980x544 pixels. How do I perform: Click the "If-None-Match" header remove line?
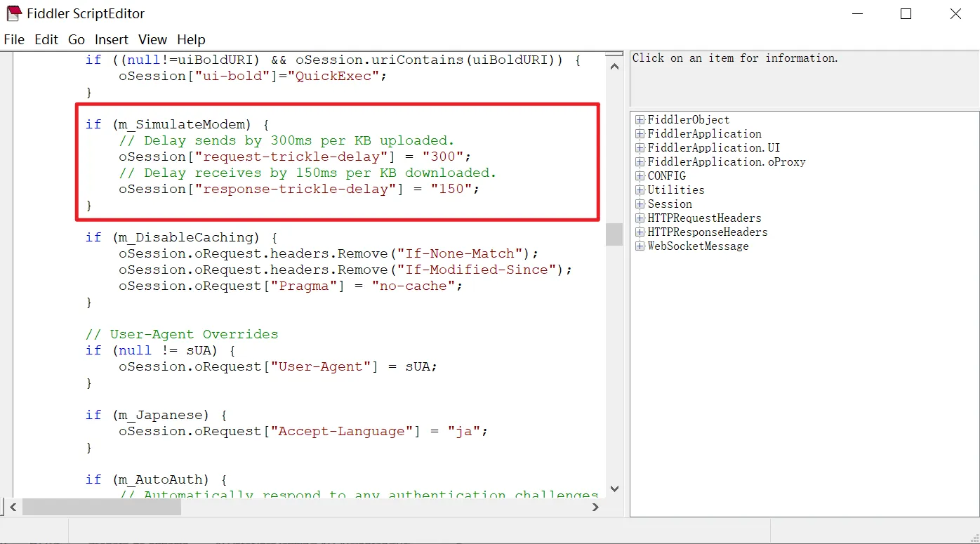pyautogui.click(x=329, y=253)
